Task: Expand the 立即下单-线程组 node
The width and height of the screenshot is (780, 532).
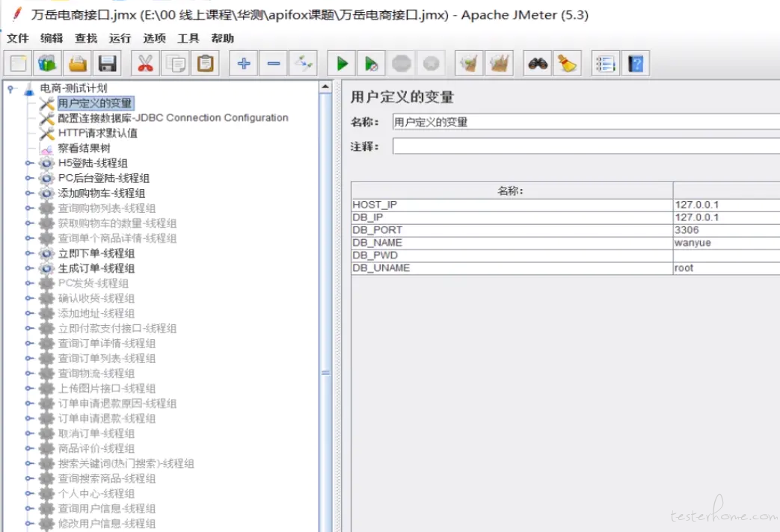Action: click(29, 253)
